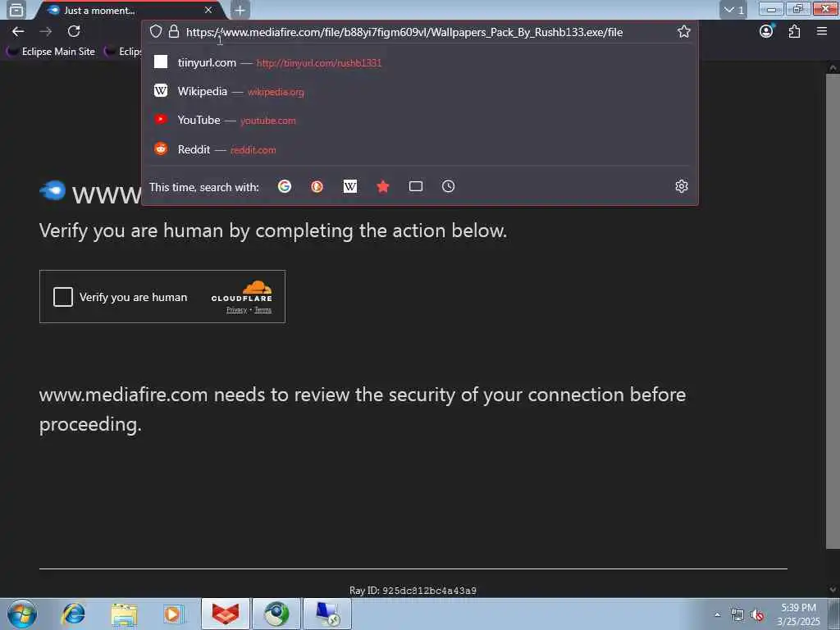
Task: Open the account profile icon
Action: point(767,31)
